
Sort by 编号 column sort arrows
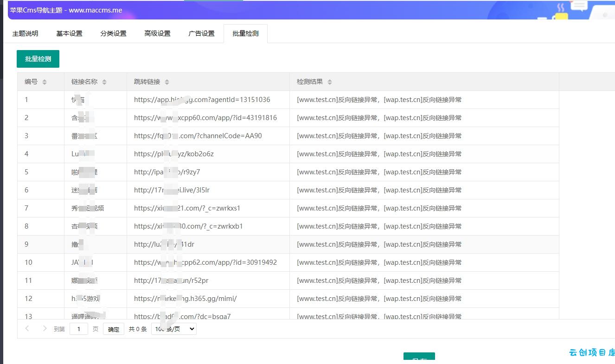coord(45,82)
